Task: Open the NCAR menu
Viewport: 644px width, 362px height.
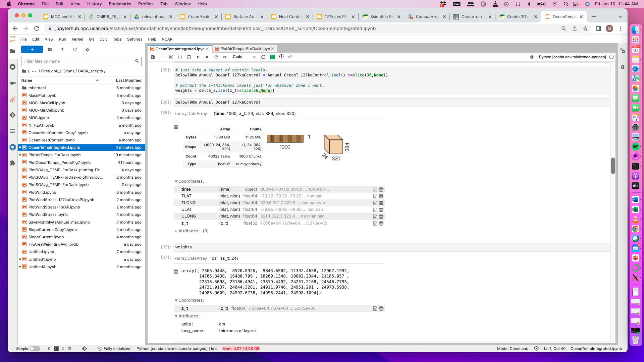Action: click(167, 39)
